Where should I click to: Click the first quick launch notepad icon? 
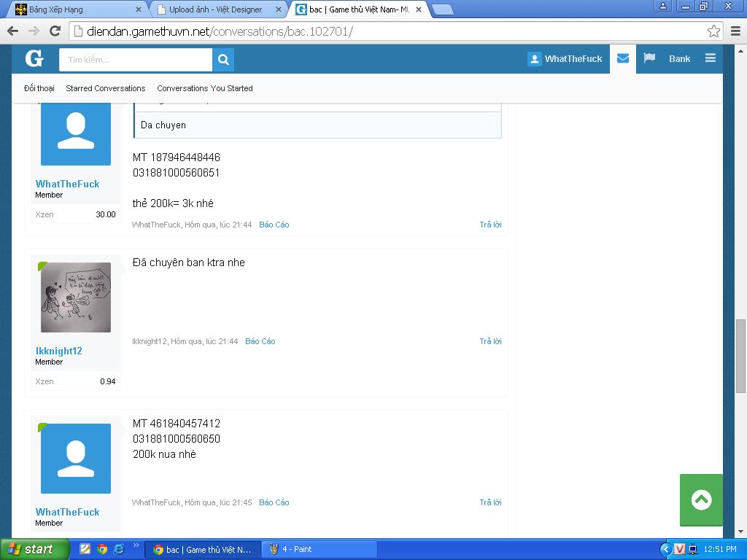pyautogui.click(x=85, y=549)
